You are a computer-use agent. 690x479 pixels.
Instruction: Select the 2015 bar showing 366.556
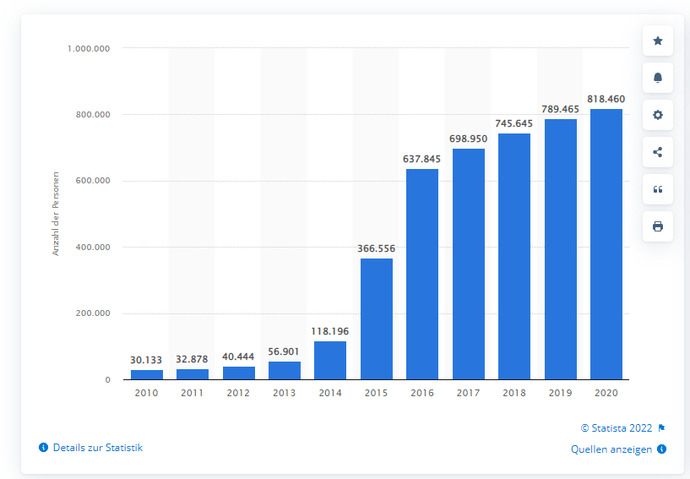[x=376, y=319]
